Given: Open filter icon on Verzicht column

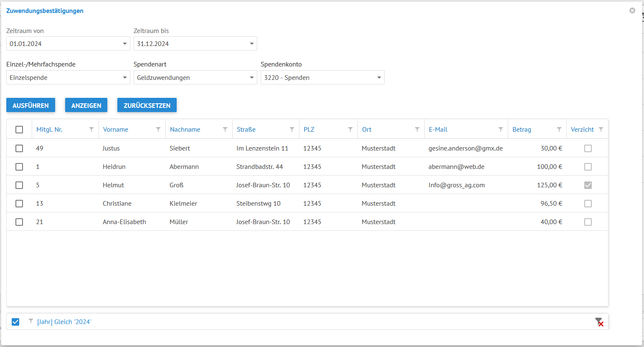Looking at the screenshot, I should (x=601, y=130).
